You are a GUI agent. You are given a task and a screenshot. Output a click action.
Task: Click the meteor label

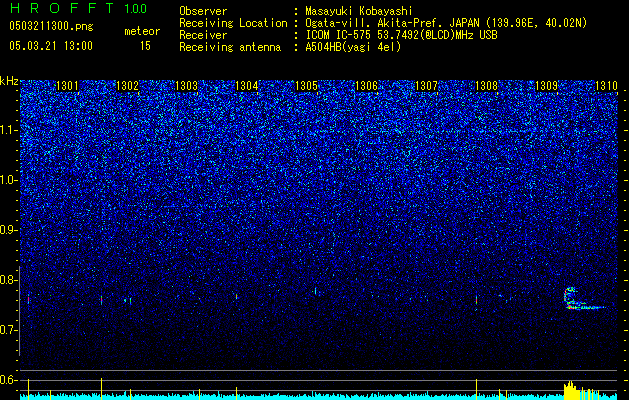point(142,31)
